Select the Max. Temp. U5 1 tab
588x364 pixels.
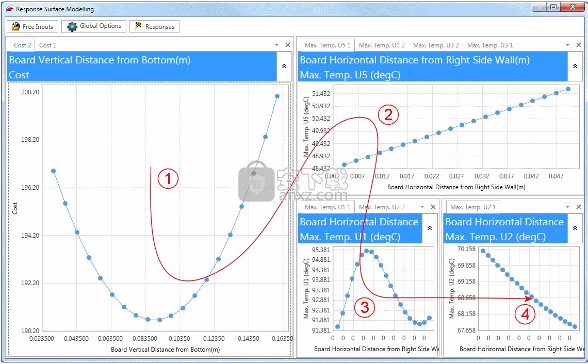[x=328, y=45]
